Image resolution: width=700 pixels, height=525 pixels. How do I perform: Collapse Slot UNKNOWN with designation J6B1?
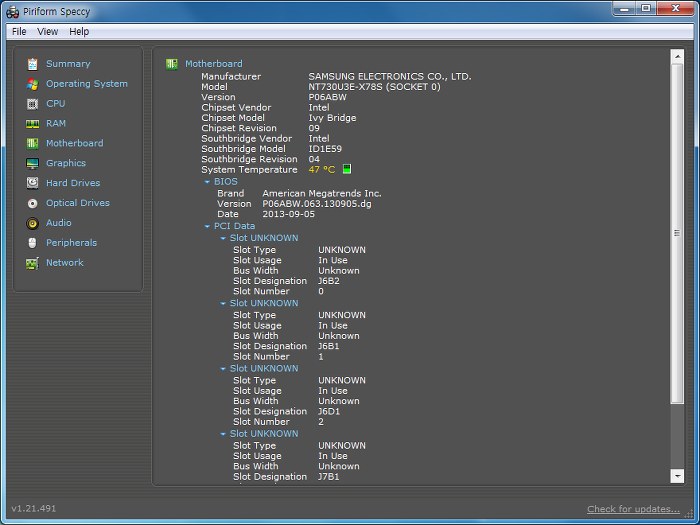click(x=223, y=304)
